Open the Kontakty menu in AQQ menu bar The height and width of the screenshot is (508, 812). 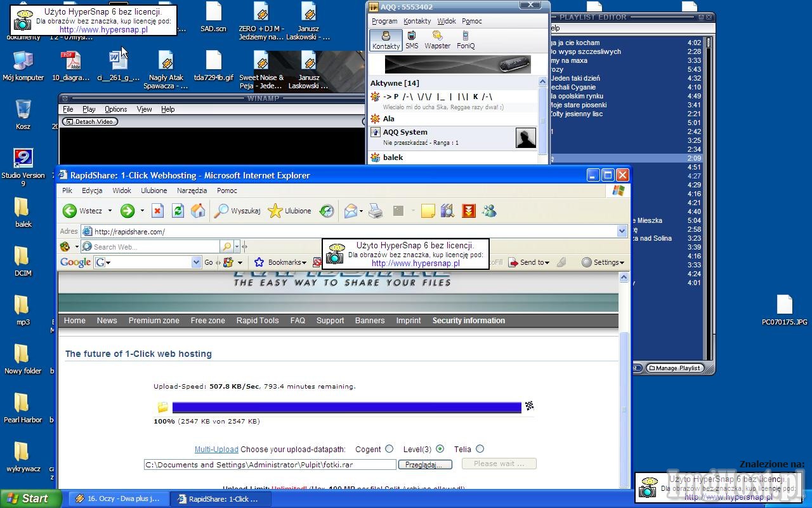coord(417,21)
